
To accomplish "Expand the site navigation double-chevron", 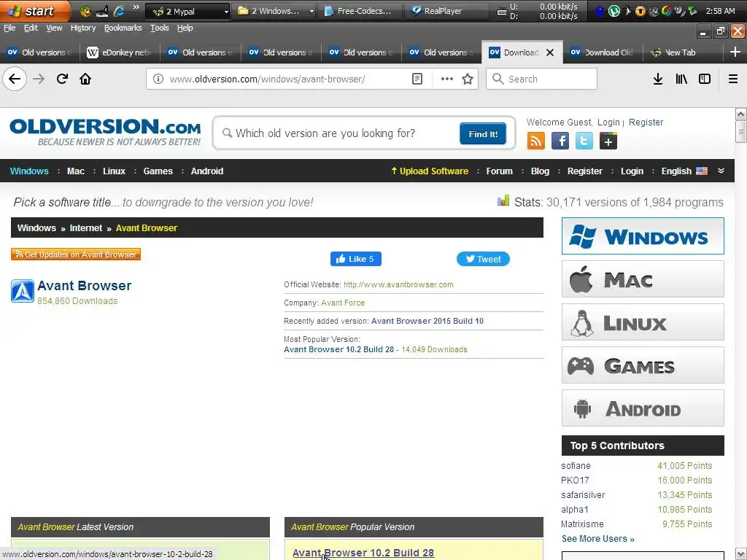I will pyautogui.click(x=721, y=171).
